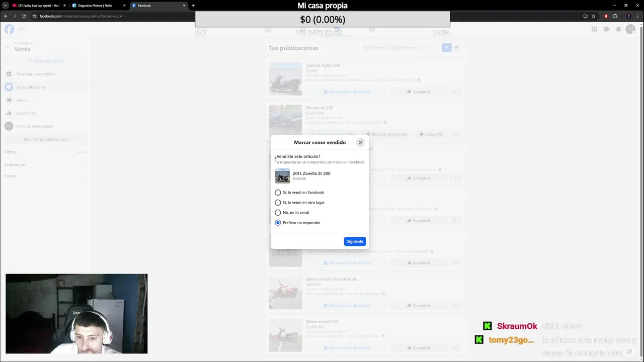Switch to the YouTube lucky lion tab
Viewport: 644px width, 362px height.
tap(39, 6)
